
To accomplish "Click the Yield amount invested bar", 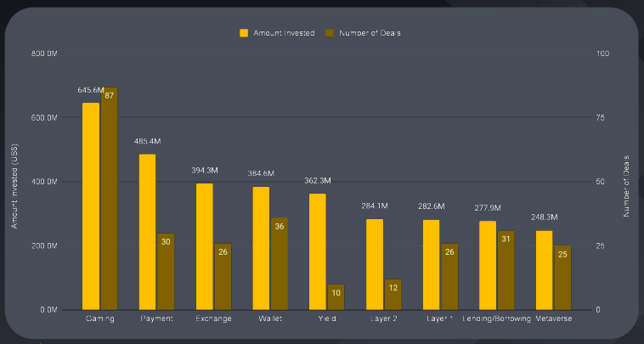I will click(x=318, y=251).
